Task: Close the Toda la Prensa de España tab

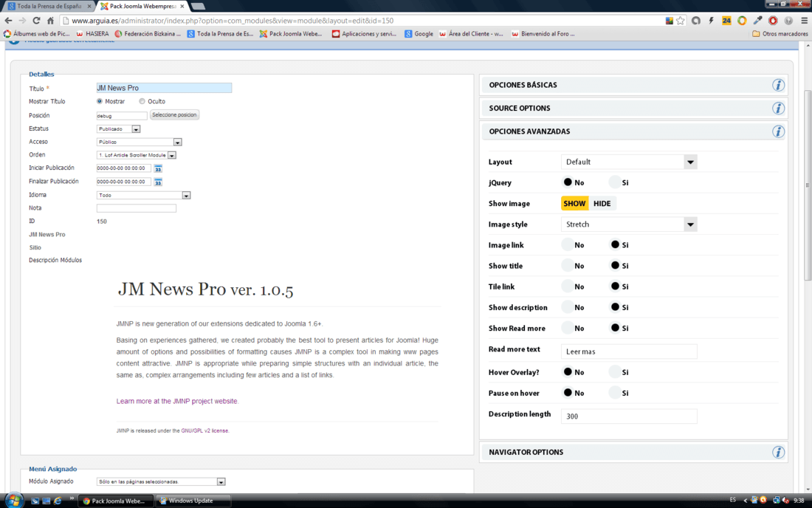Action: pos(89,6)
